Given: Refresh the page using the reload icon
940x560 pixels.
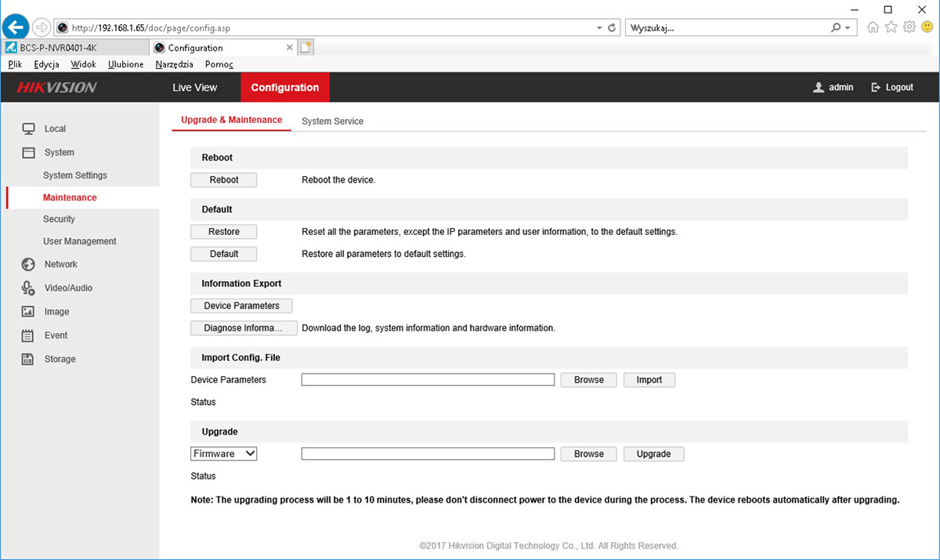Looking at the screenshot, I should pyautogui.click(x=612, y=27).
